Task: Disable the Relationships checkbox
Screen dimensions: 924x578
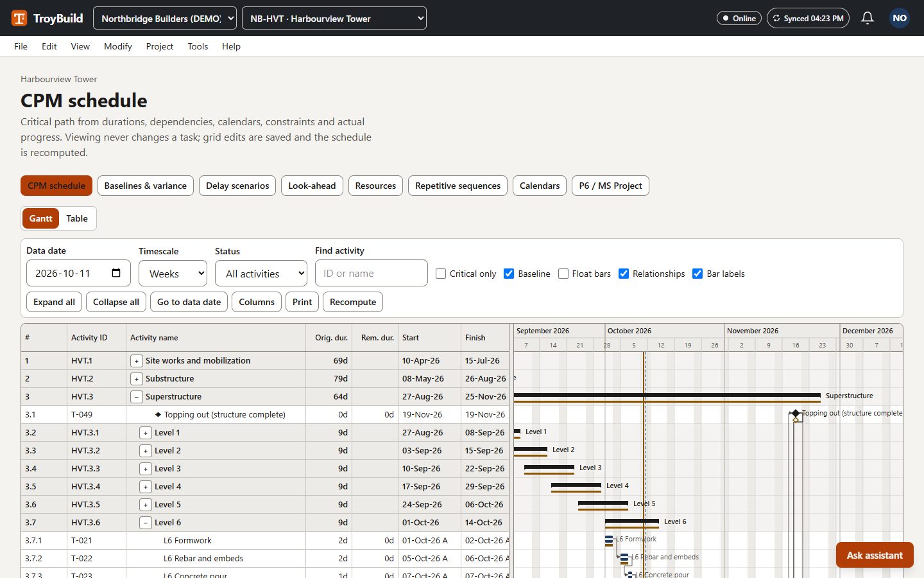Action: pyautogui.click(x=624, y=274)
